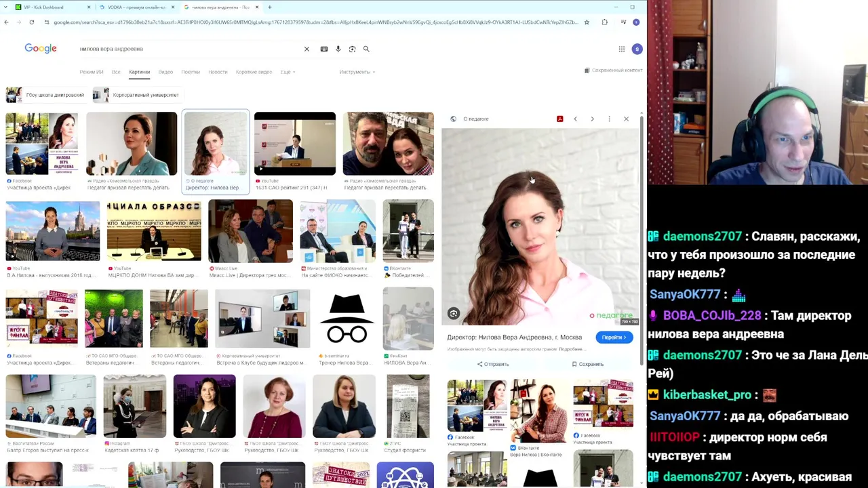
Task: Click the browser address bar
Action: coord(315,22)
